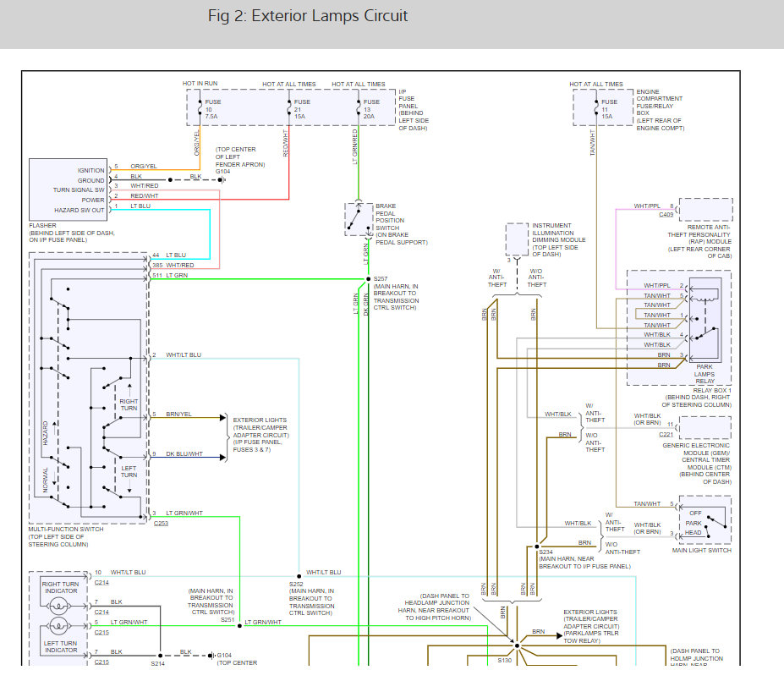Click the '44 LT BLU' connector label
Screen dimensions: 784x681
point(169,255)
